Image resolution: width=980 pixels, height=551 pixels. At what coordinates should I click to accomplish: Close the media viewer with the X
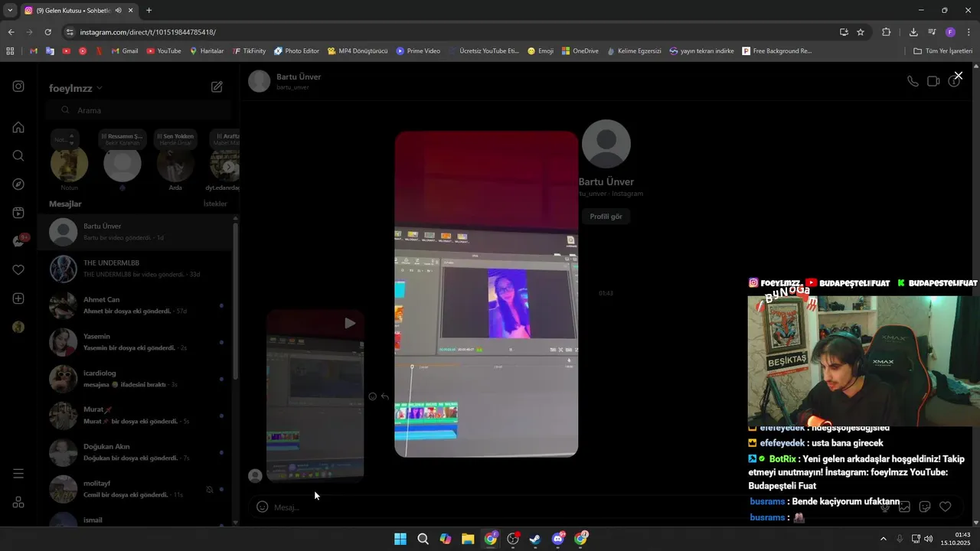coord(958,76)
